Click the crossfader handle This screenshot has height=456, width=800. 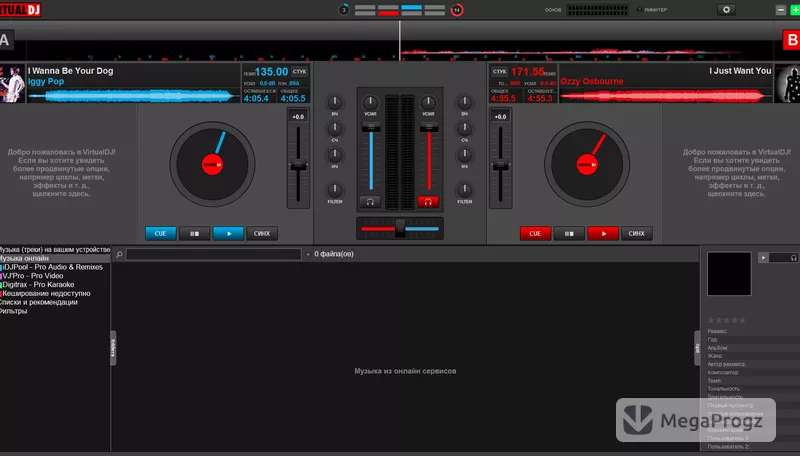(x=400, y=228)
